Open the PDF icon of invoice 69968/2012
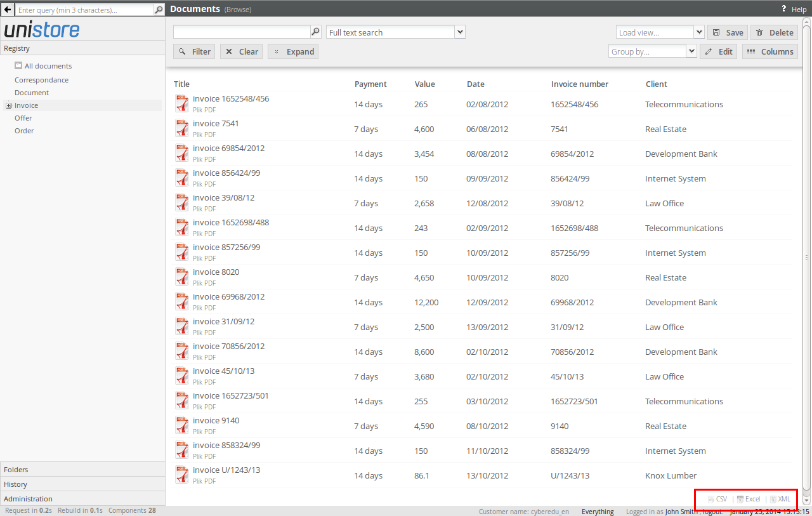The width and height of the screenshot is (812, 516). (x=182, y=302)
